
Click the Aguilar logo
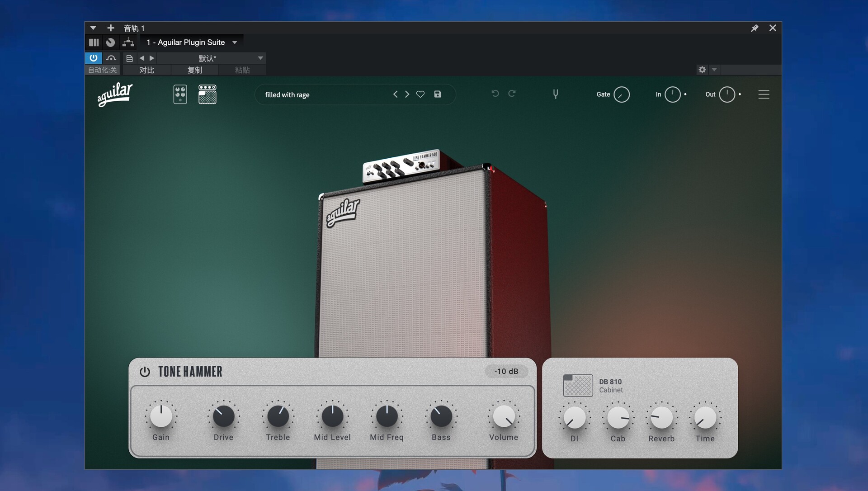point(115,94)
